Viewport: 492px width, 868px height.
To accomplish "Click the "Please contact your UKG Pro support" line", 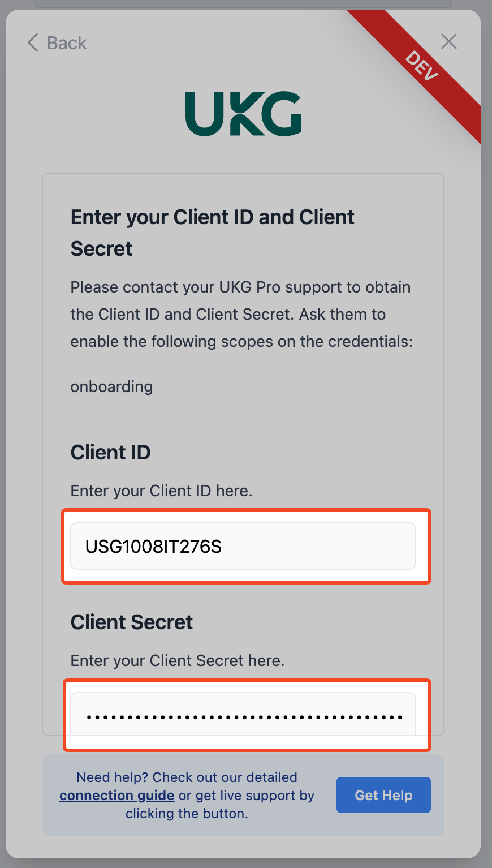I will 240,287.
